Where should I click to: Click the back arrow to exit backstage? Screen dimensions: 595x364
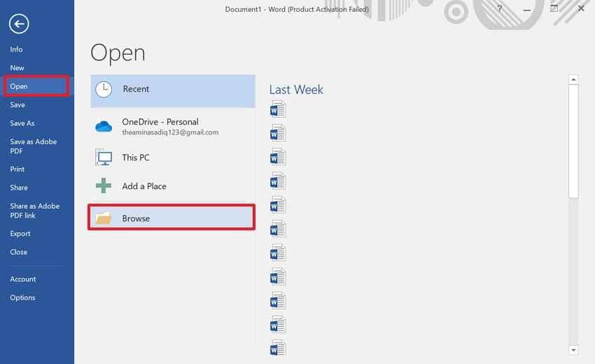(19, 24)
